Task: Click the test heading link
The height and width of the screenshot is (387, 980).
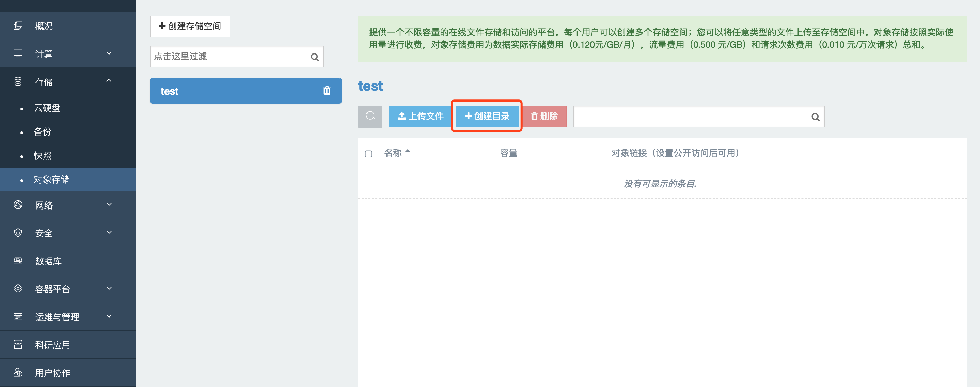Action: (370, 86)
